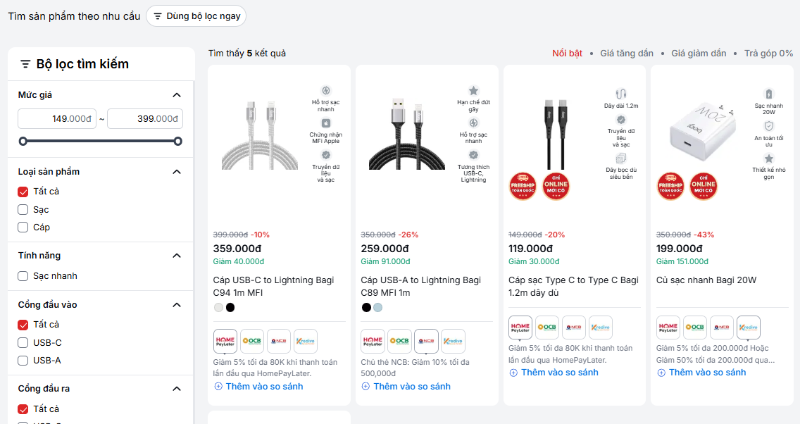Click the NCB payment icon on the Type C cable card
This screenshot has height=424, width=800.
[573, 329]
